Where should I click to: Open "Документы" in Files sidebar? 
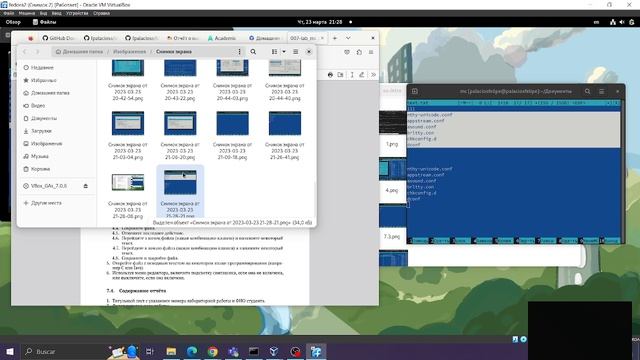click(x=40, y=118)
